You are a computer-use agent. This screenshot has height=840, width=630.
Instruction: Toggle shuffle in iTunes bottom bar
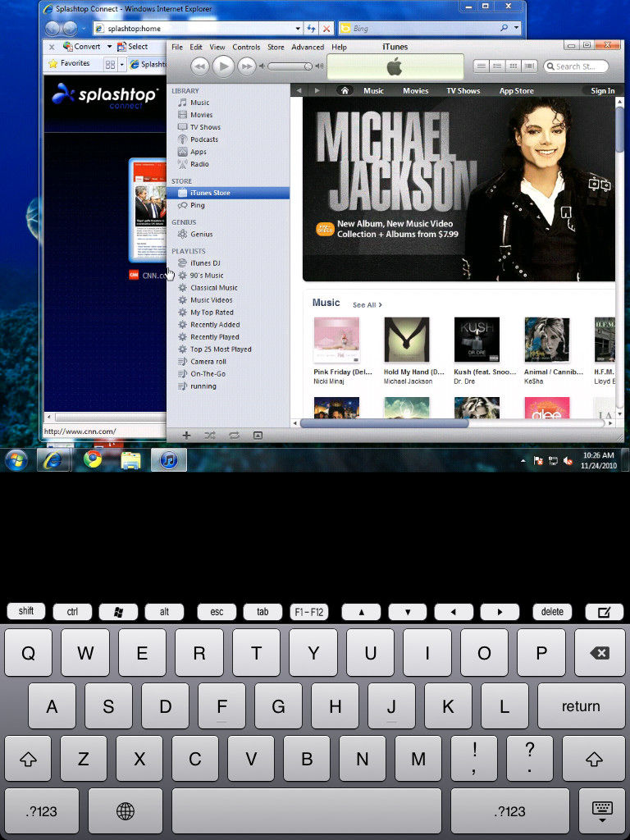click(210, 436)
